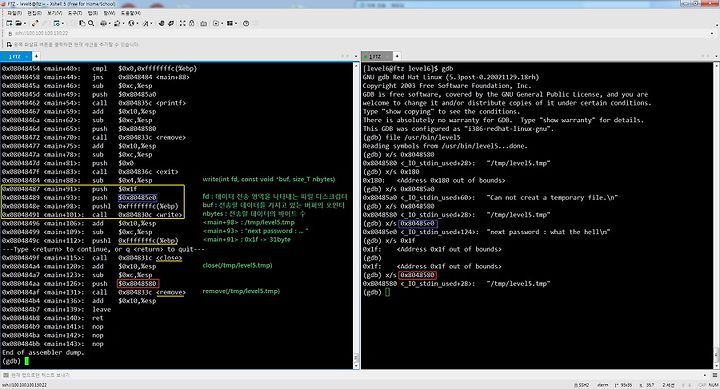Open the Edit menu
Viewport: 720px width, 389px height.
pyautogui.click(x=34, y=13)
